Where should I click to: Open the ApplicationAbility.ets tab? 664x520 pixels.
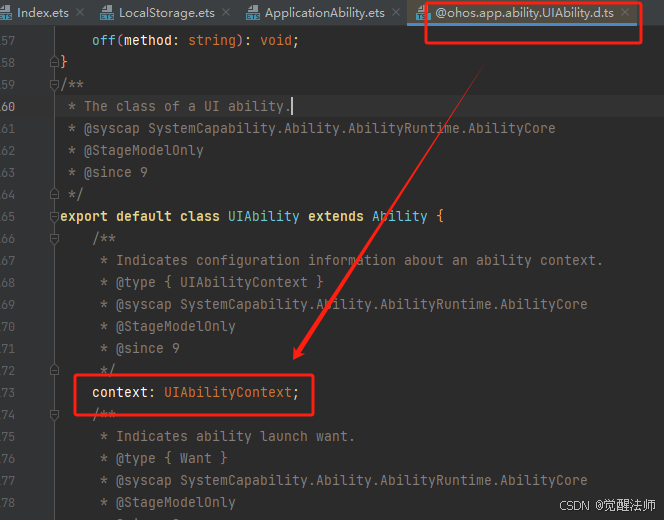[324, 13]
